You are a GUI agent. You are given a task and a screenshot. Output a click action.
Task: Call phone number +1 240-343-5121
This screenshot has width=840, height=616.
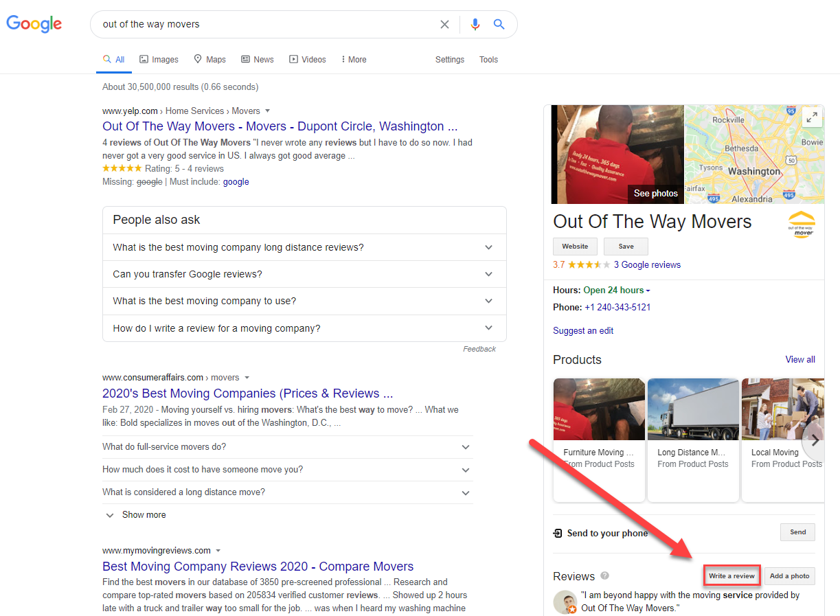pos(617,307)
